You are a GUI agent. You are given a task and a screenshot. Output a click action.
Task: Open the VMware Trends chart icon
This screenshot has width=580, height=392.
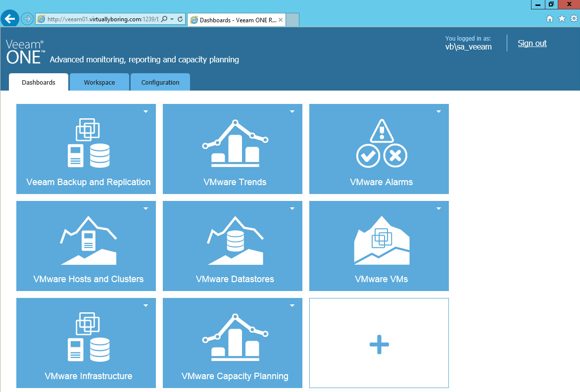click(x=235, y=143)
